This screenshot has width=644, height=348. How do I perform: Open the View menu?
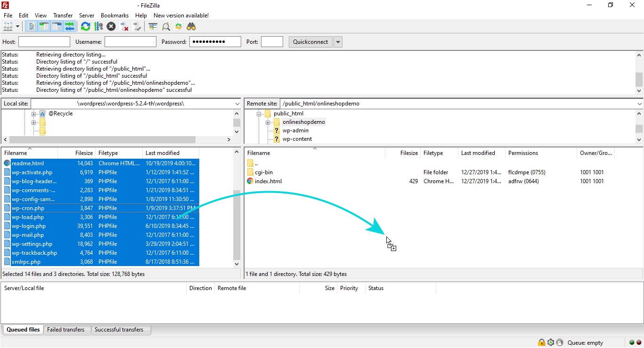(41, 16)
